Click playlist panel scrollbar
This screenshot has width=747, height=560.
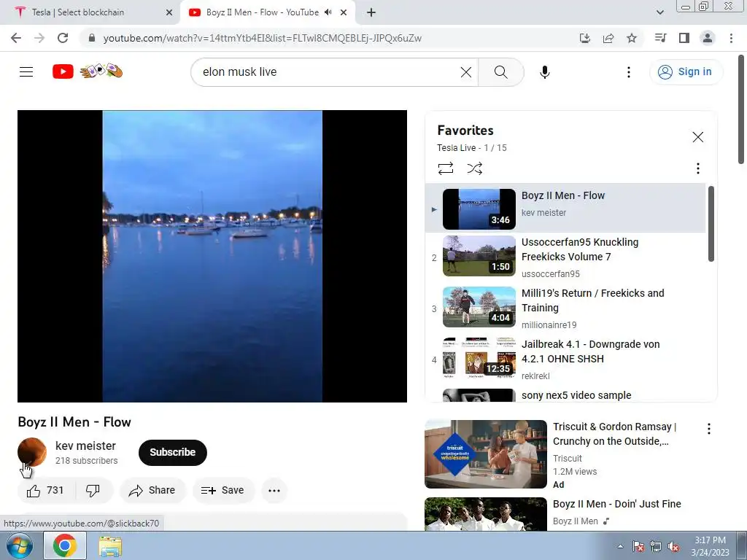pos(711,224)
